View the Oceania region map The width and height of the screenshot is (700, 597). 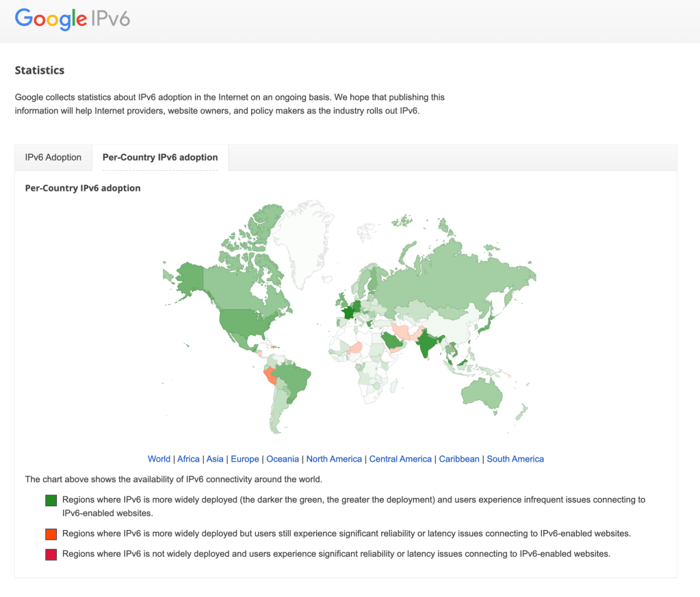coord(283,459)
